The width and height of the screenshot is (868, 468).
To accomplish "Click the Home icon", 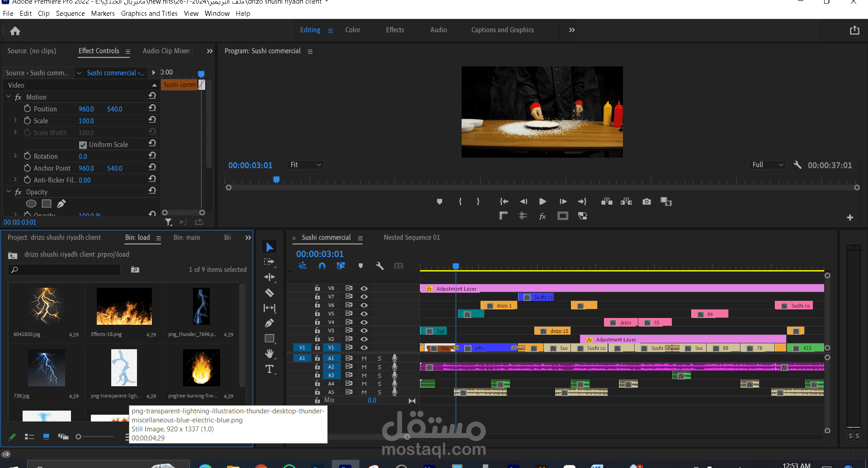I will tap(15, 31).
